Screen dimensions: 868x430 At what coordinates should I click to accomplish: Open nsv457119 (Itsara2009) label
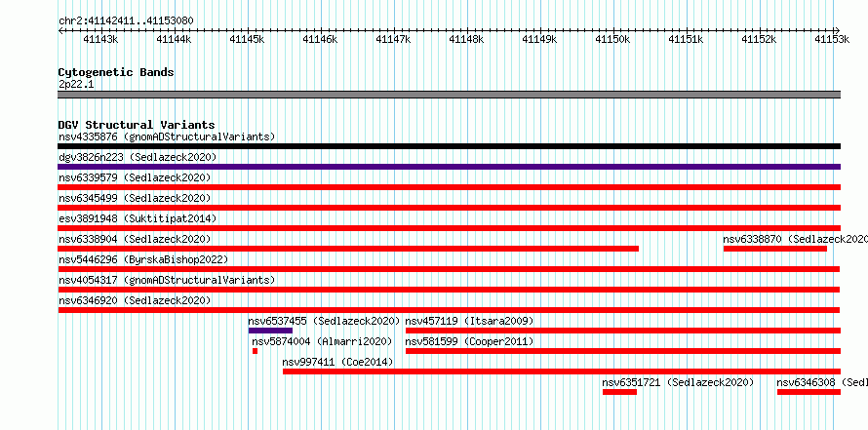469,321
